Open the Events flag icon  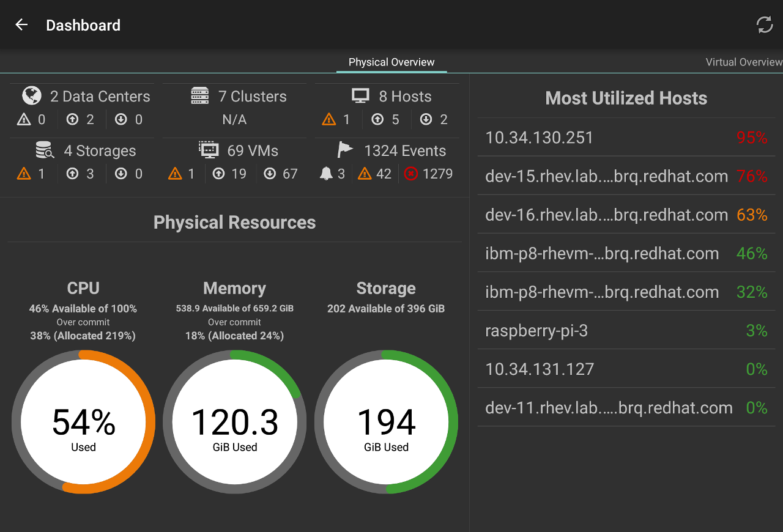click(x=345, y=150)
